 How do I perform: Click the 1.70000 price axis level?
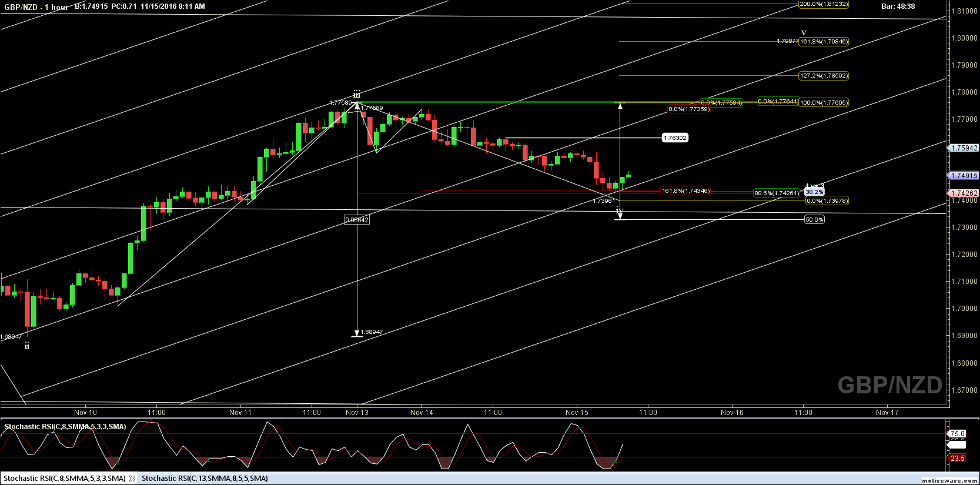[x=965, y=309]
